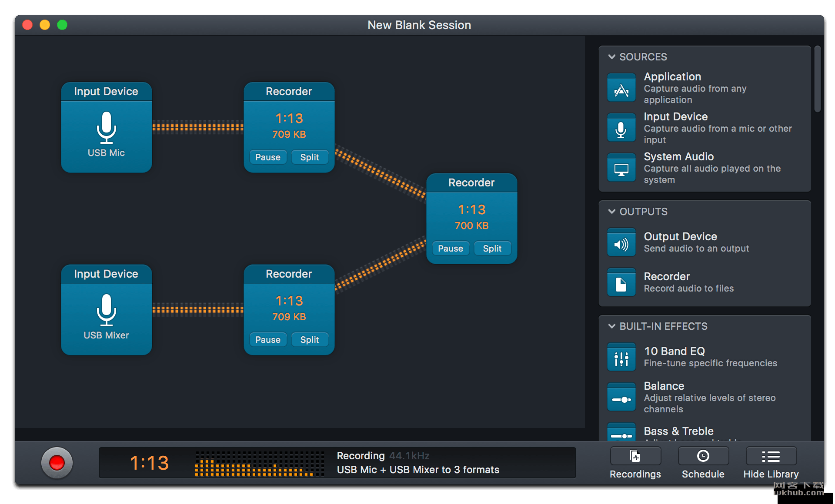Click the Balance effect icon

tap(621, 398)
